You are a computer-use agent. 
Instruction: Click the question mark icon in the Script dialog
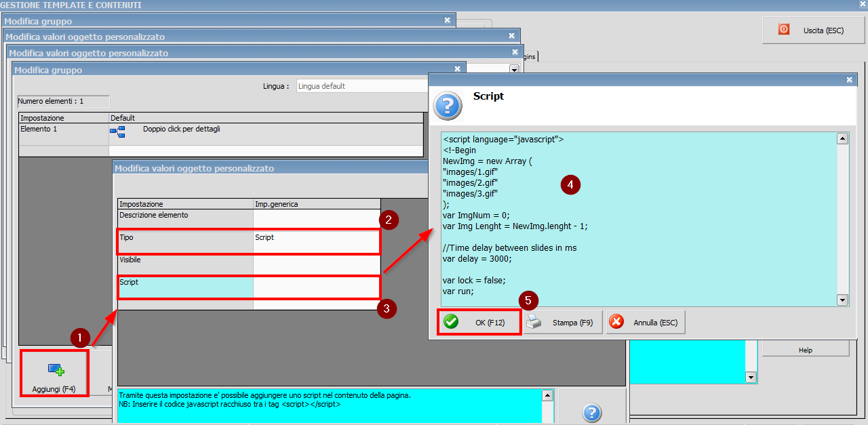tap(448, 106)
